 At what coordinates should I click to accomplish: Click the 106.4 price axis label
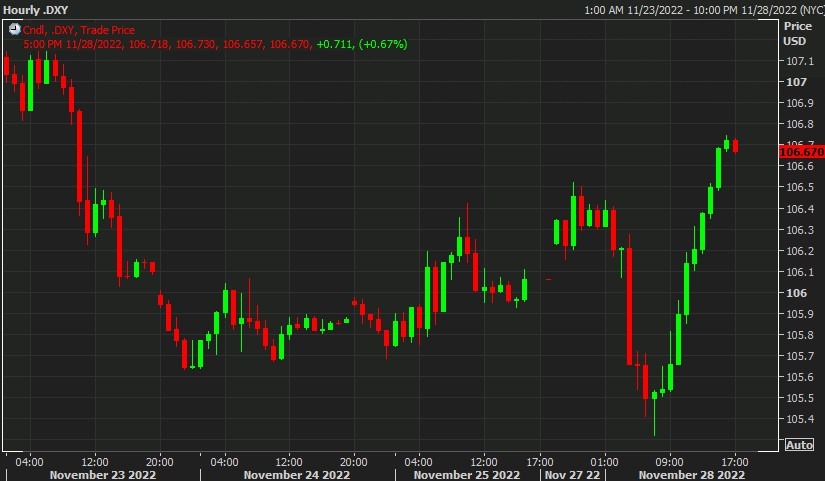point(799,209)
